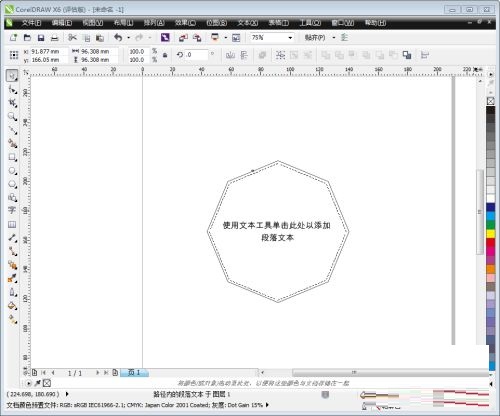Select the Outline pen tool
The image size is (500, 416).
[x=12, y=292]
